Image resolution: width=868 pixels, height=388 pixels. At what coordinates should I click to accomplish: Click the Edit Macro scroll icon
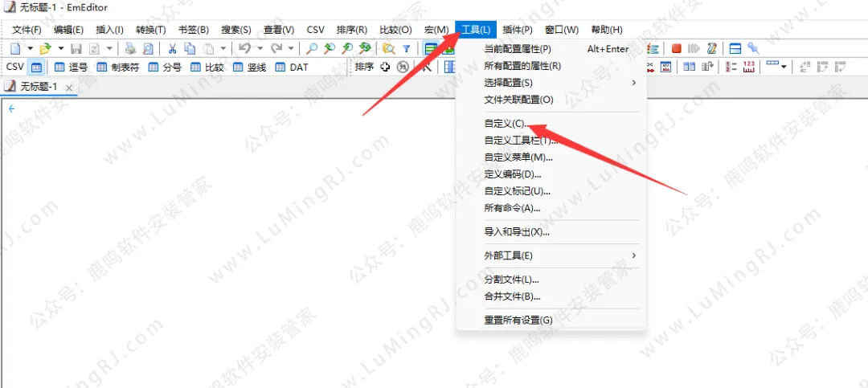point(712,49)
